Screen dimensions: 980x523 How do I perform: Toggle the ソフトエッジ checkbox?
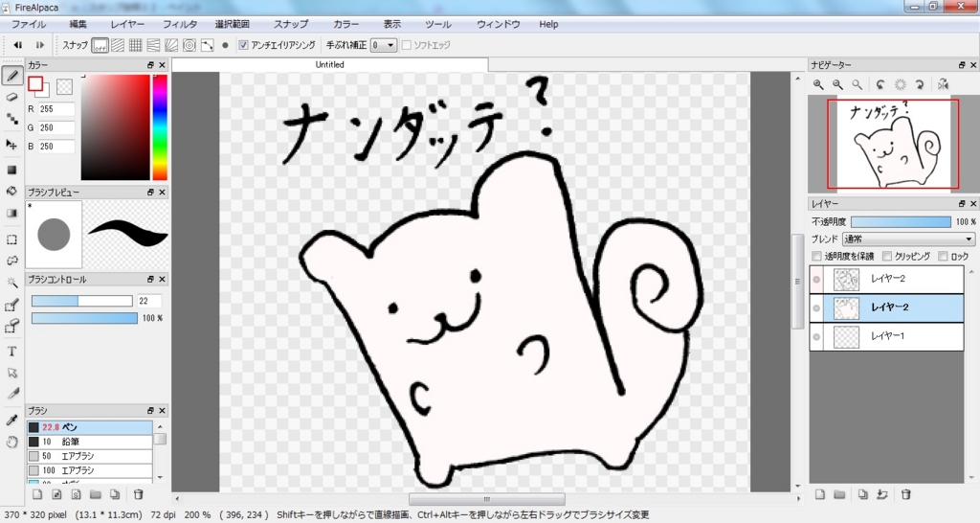(406, 45)
